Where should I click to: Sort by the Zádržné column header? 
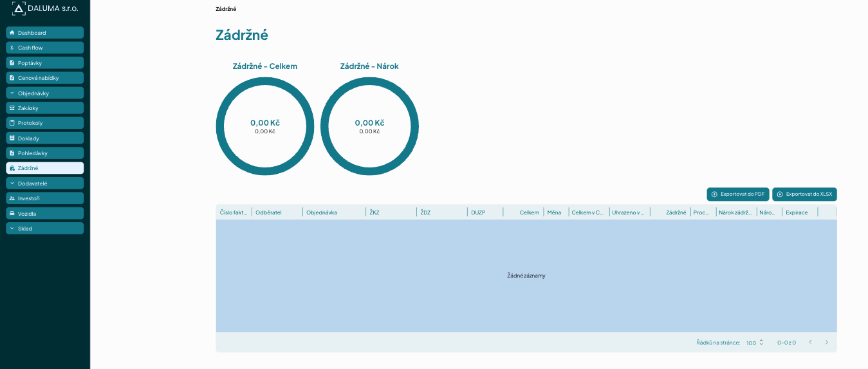[x=670, y=213]
